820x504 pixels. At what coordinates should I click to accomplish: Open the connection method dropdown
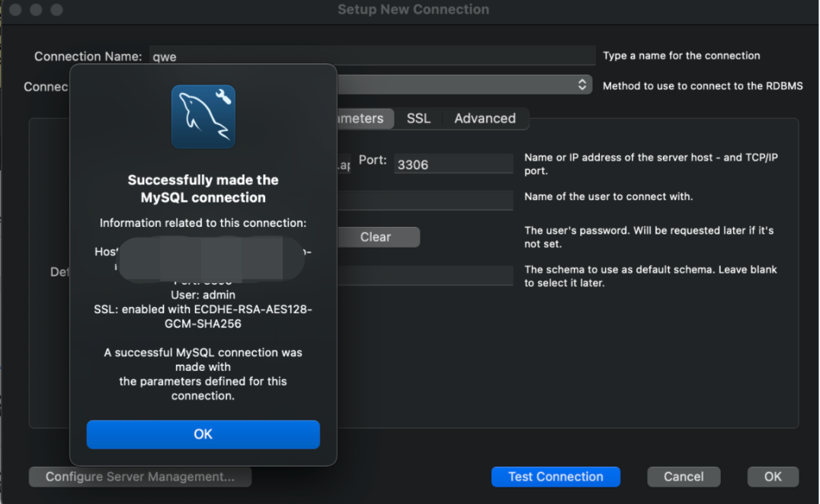(464, 85)
